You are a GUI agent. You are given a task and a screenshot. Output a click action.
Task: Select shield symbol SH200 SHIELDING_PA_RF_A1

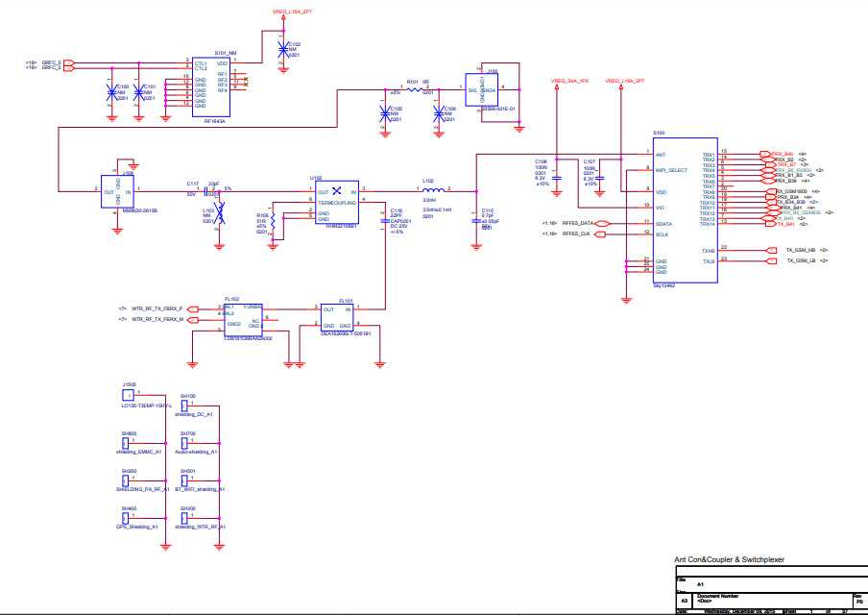[125, 480]
